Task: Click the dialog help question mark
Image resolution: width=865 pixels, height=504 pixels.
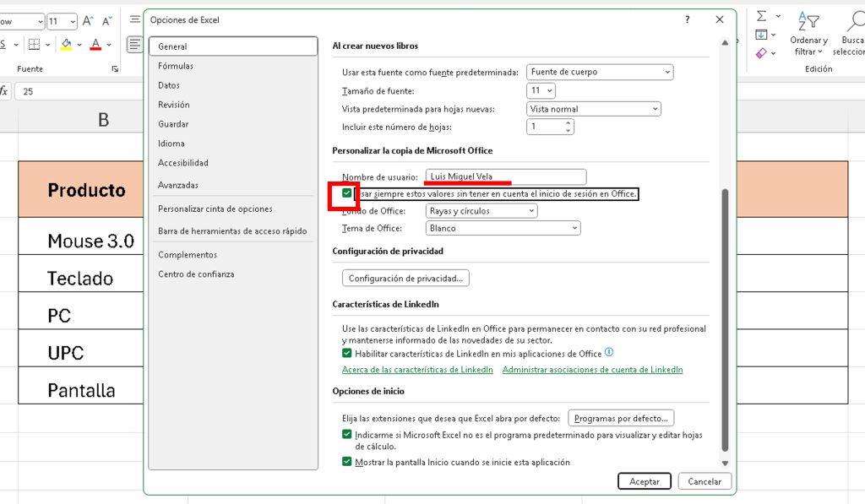Action: pos(687,19)
